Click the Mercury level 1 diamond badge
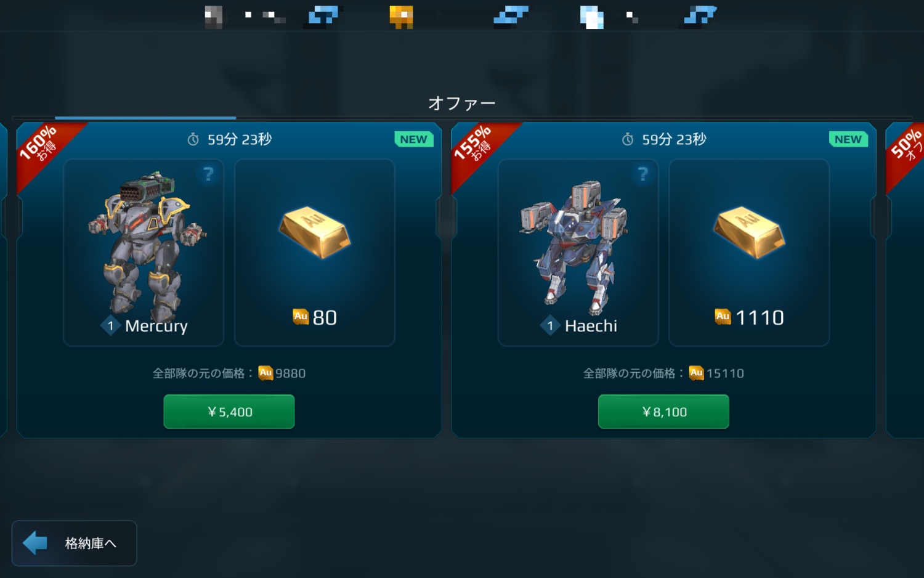The width and height of the screenshot is (924, 578). pos(110,326)
